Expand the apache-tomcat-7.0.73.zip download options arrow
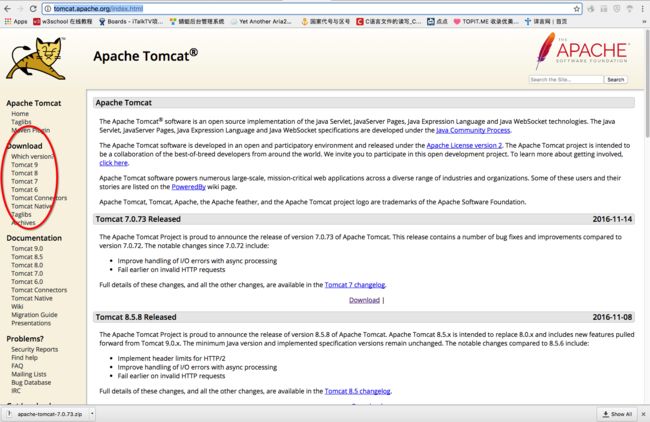 [92, 414]
